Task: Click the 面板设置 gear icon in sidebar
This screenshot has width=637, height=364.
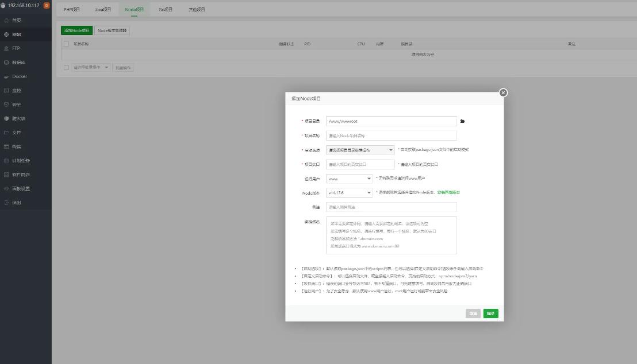Action: [x=6, y=189]
